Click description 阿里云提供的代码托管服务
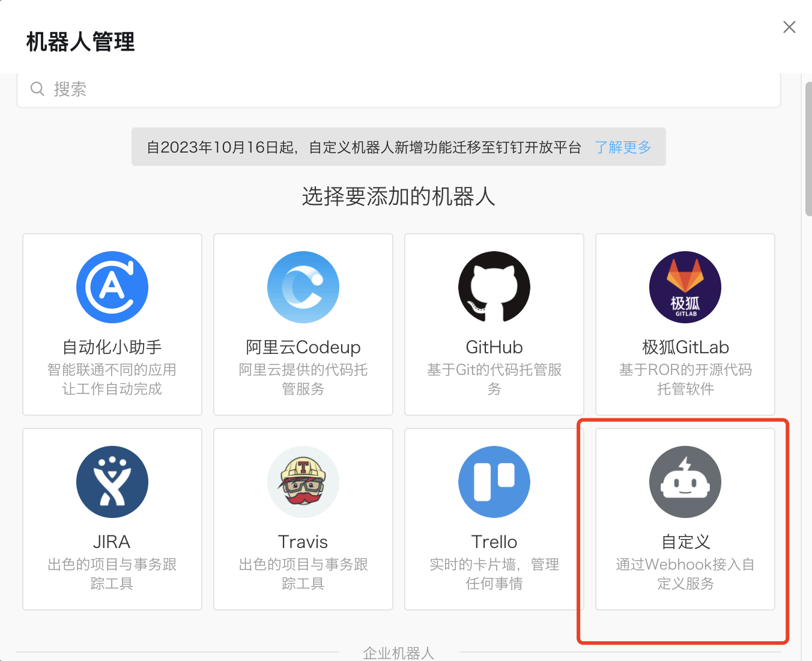 click(x=303, y=379)
